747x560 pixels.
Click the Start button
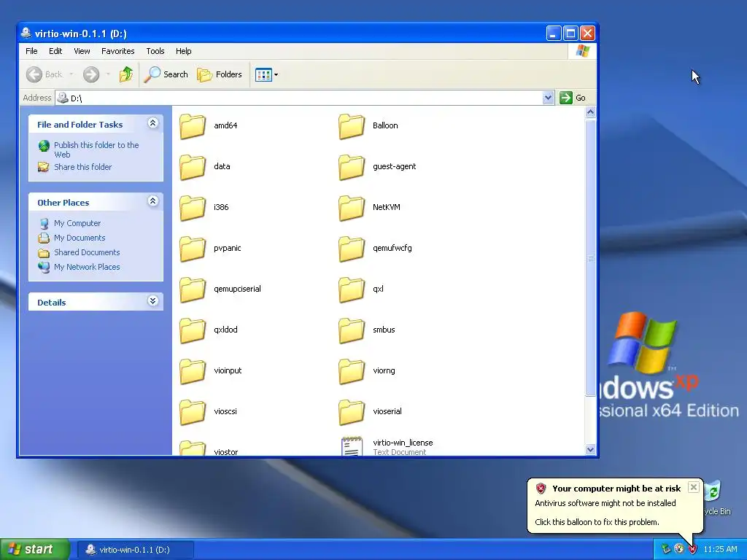[x=34, y=550]
